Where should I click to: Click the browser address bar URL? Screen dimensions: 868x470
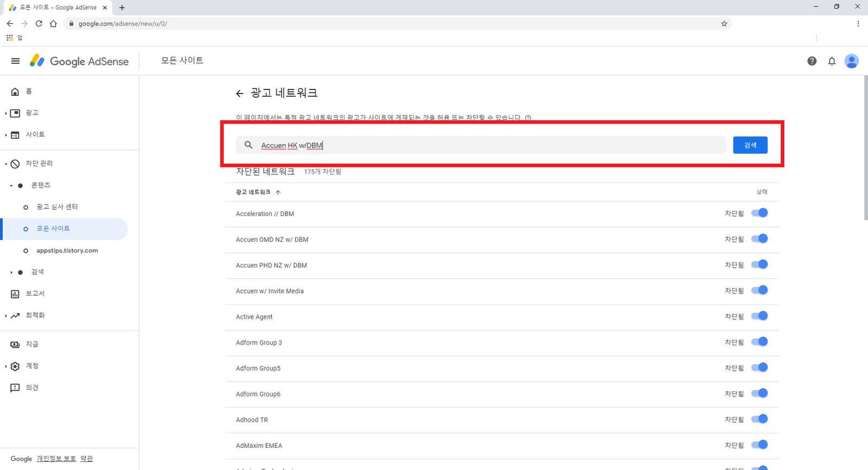click(x=123, y=23)
